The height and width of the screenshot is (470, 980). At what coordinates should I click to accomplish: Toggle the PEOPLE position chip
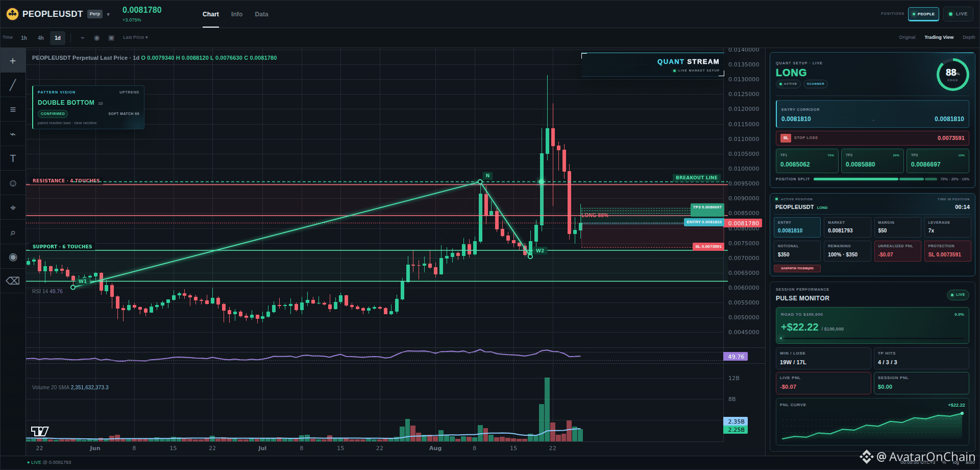[923, 14]
